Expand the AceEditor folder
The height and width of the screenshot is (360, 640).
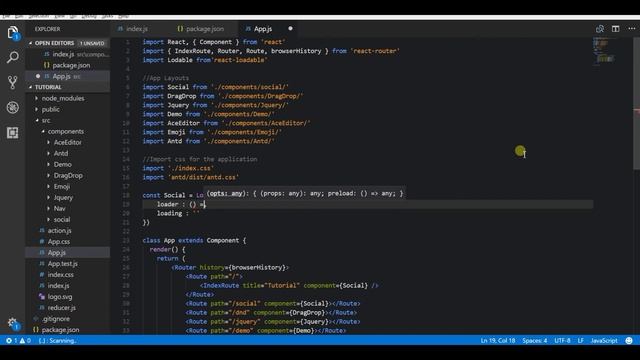68,142
